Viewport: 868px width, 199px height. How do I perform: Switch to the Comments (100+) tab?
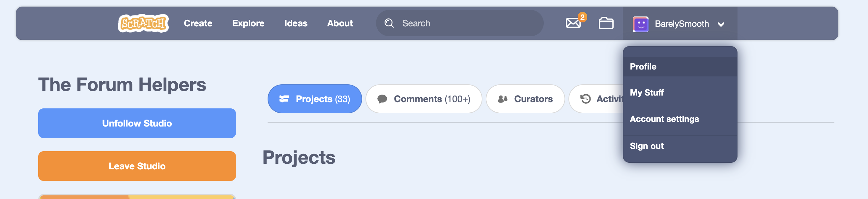click(x=424, y=99)
